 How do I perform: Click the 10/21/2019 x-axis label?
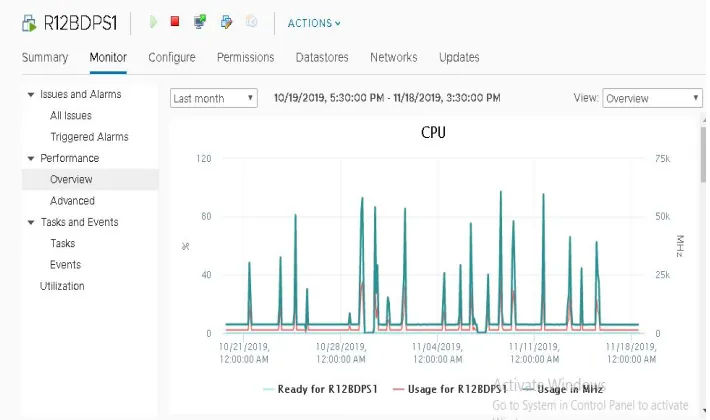tap(244, 353)
